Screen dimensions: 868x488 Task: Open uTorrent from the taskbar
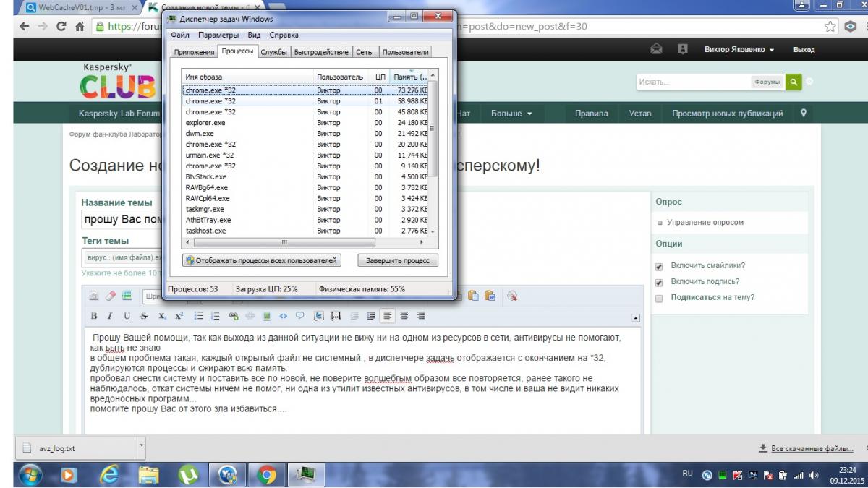click(188, 474)
